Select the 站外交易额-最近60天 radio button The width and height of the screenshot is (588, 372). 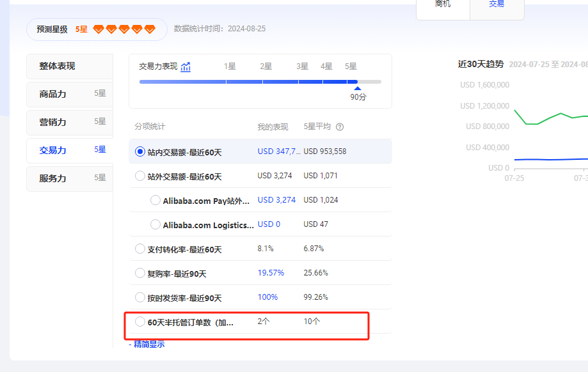(140, 175)
